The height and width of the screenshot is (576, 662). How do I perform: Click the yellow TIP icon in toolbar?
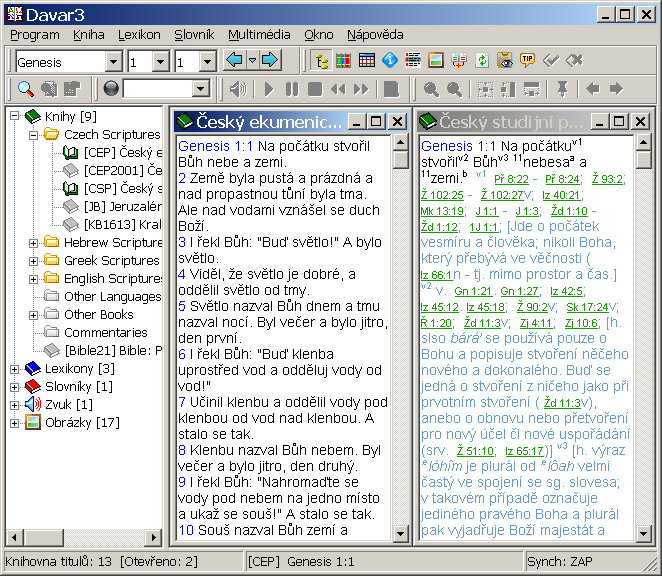point(527,60)
